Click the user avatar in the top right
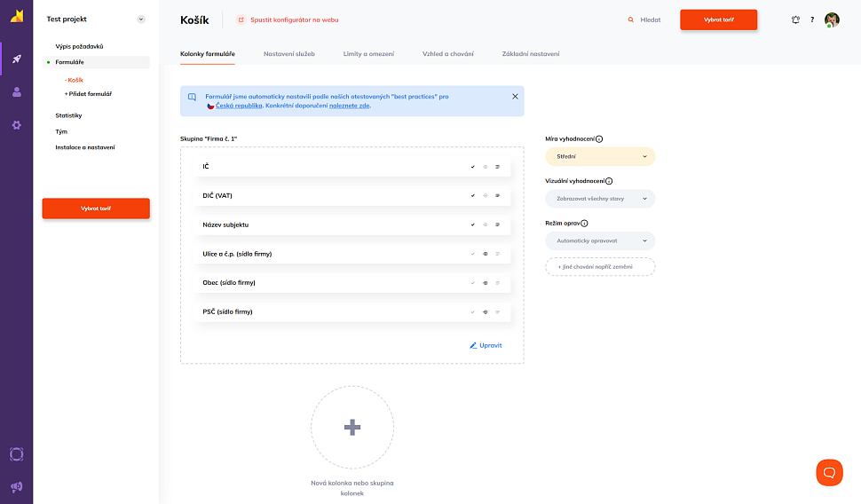 832,20
